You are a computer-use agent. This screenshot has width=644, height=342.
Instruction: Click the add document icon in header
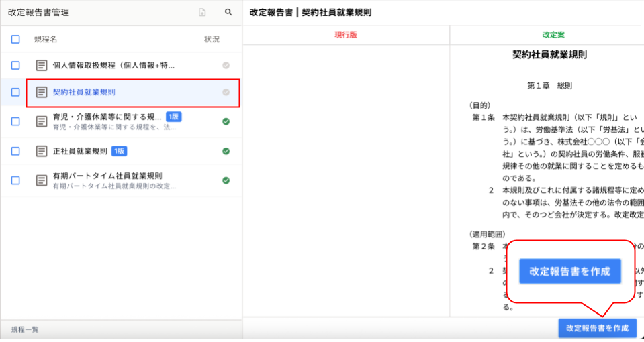(x=202, y=13)
